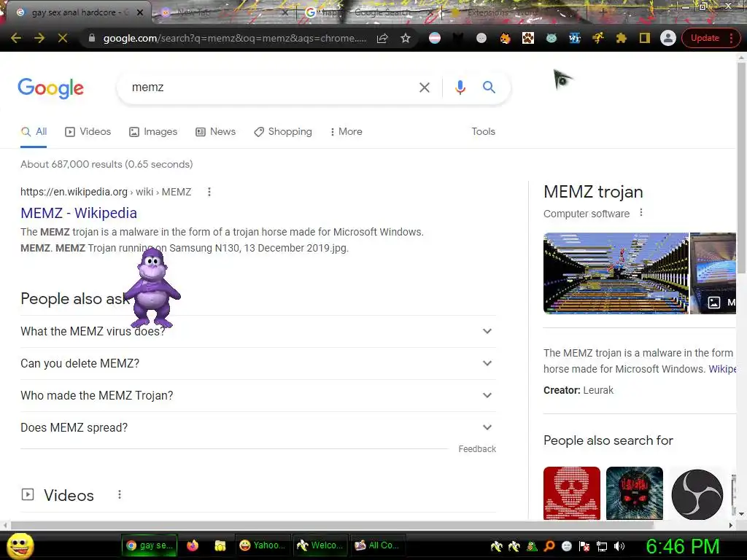747x560 pixels.
Task: Open the red skull thumbnail under People also search
Action: pos(572,493)
